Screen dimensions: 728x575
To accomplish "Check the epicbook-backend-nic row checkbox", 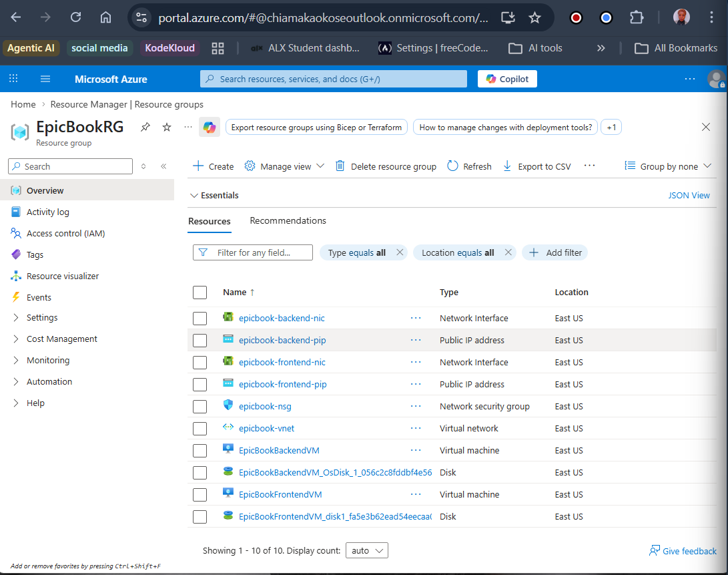I will 200,319.
